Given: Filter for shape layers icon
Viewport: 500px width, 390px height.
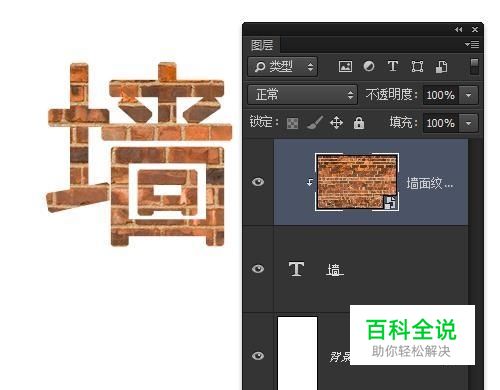Looking at the screenshot, I should [417, 66].
